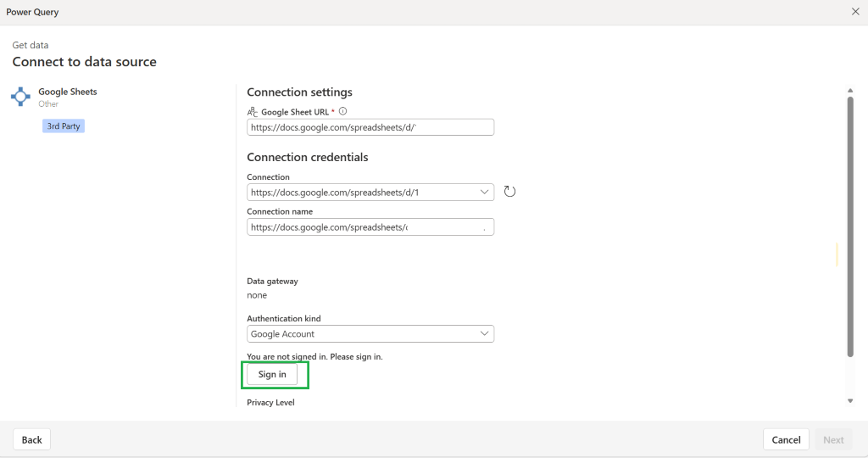This screenshot has height=458, width=868.
Task: Click the 3rd Party badge
Action: click(x=64, y=126)
